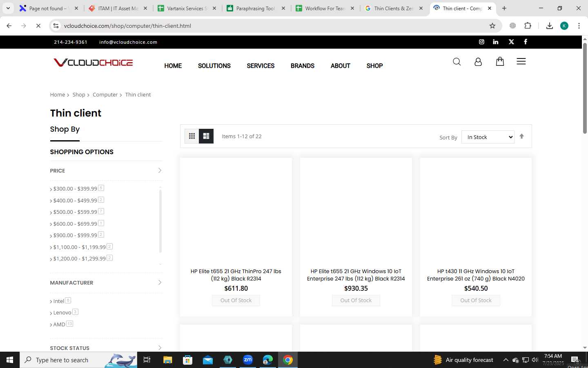The width and height of the screenshot is (588, 368).
Task: Switch to list view mode
Action: (206, 136)
